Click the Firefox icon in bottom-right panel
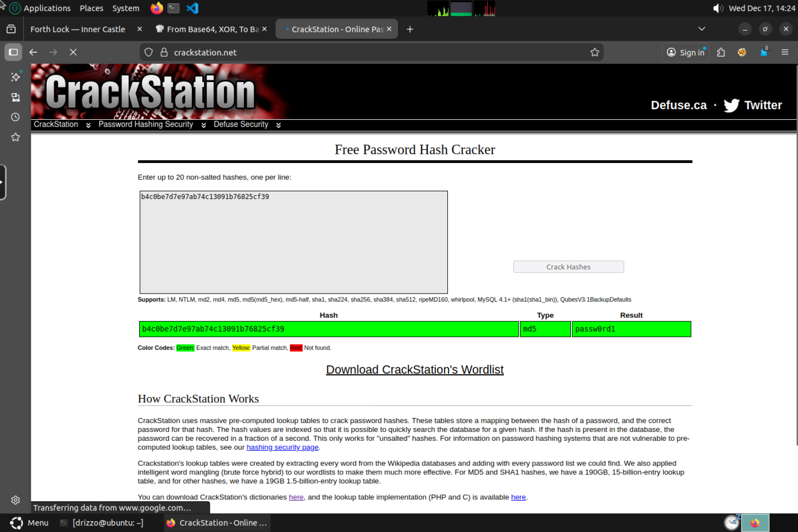 coord(755,522)
